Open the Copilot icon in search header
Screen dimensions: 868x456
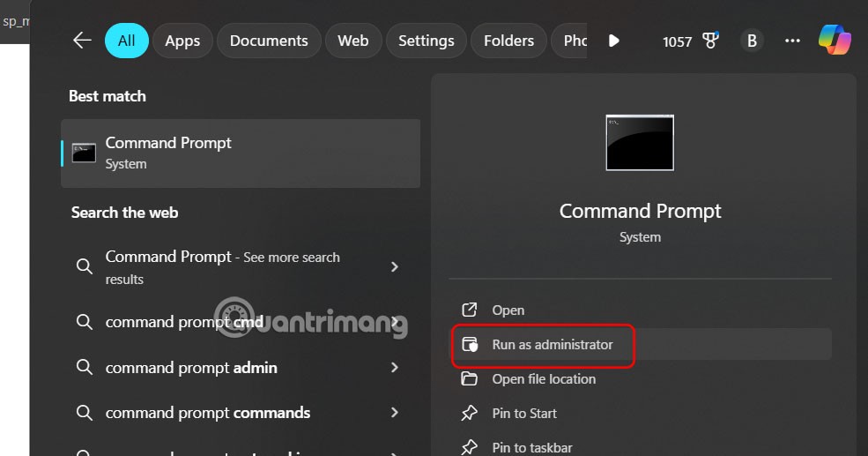point(834,41)
